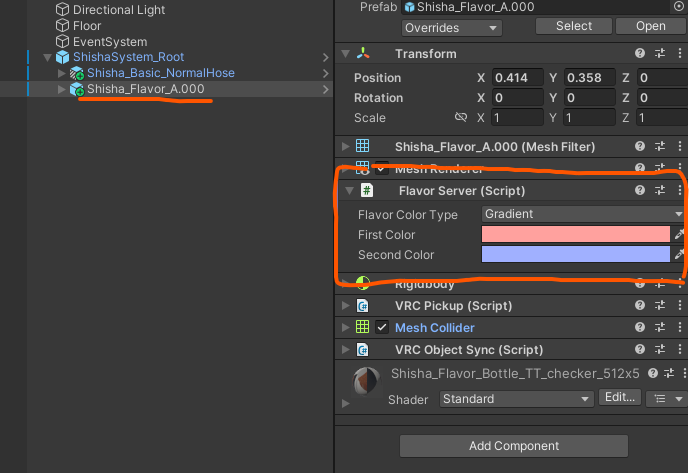
Task: Open Mesh Collider presets icon
Action: click(660, 327)
